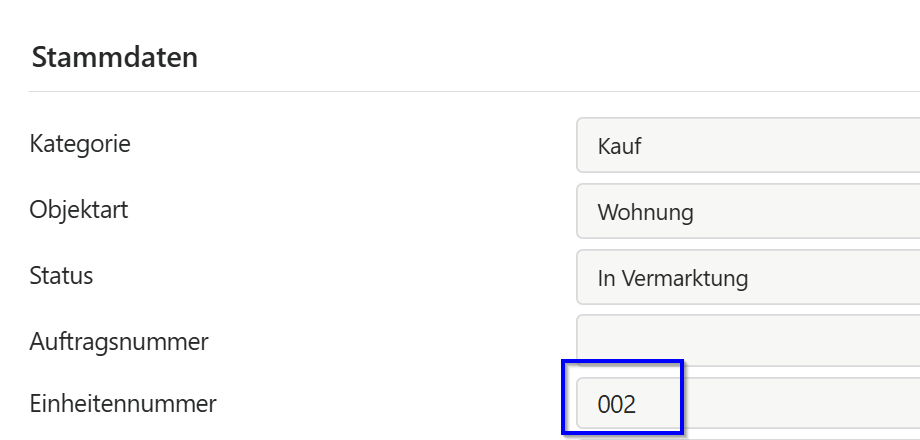The width and height of the screenshot is (920, 440).
Task: Click the "Wohnung" value text
Action: [645, 212]
